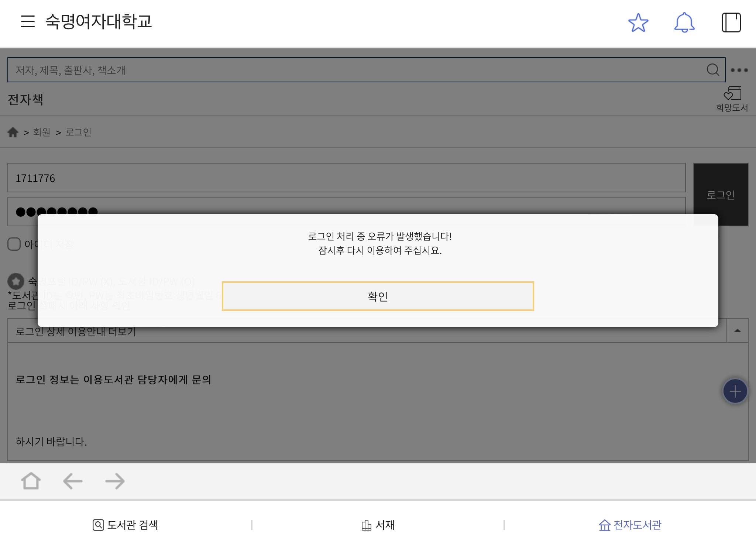This screenshot has height=549, width=756.
Task: Open the three-dot more options
Action: click(739, 70)
